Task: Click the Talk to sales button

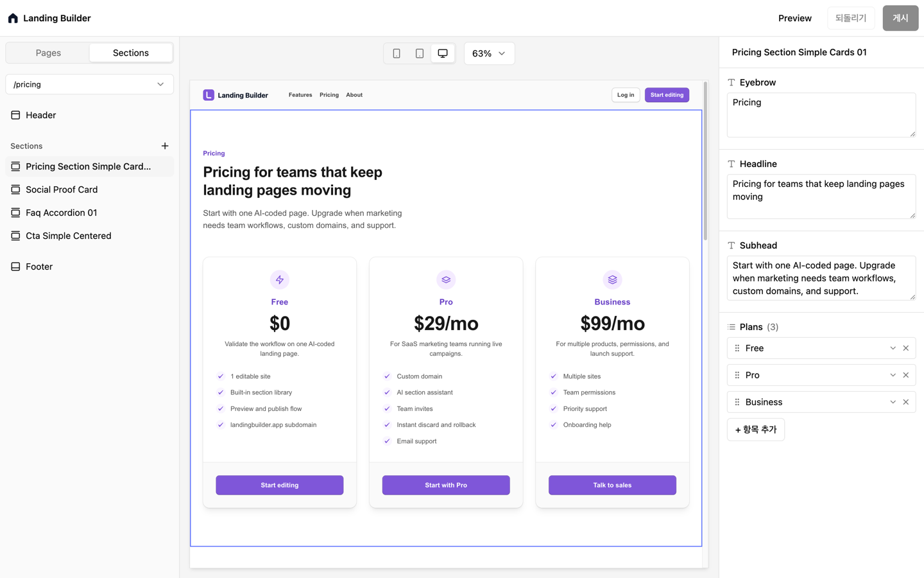Action: coord(612,485)
